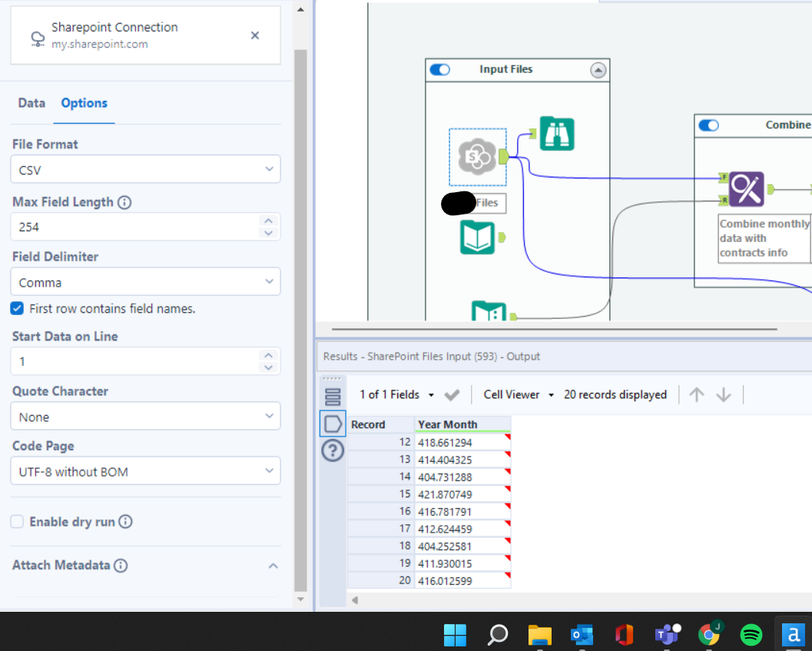Open the File Format dropdown

pyautogui.click(x=145, y=169)
